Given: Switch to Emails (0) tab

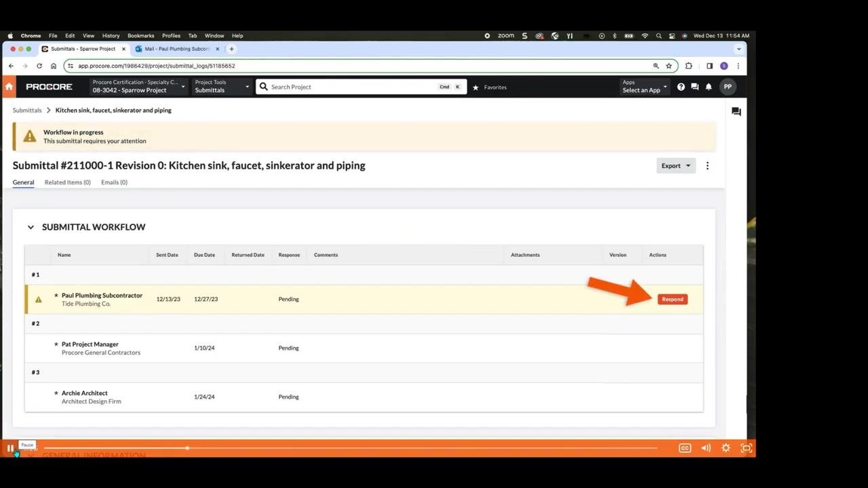Looking at the screenshot, I should tap(114, 182).
